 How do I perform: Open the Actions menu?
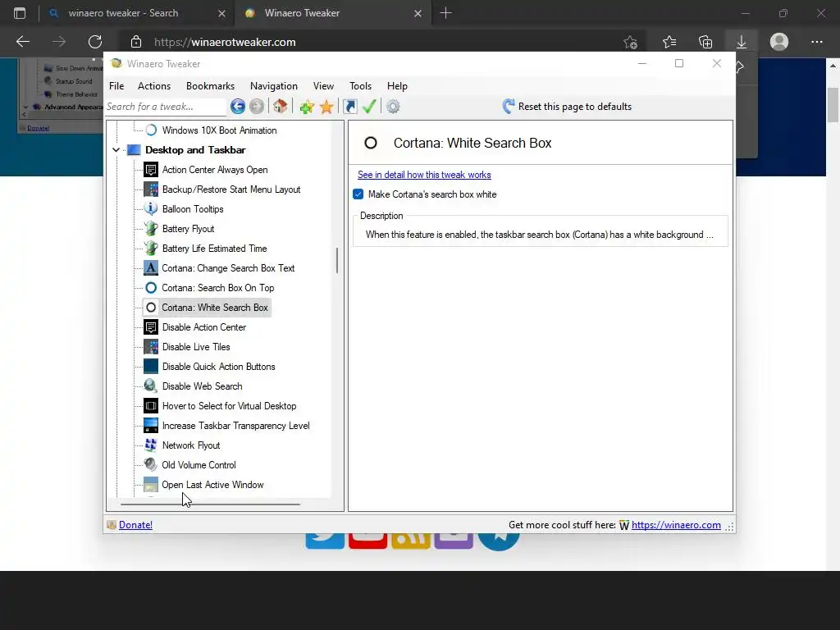point(154,85)
